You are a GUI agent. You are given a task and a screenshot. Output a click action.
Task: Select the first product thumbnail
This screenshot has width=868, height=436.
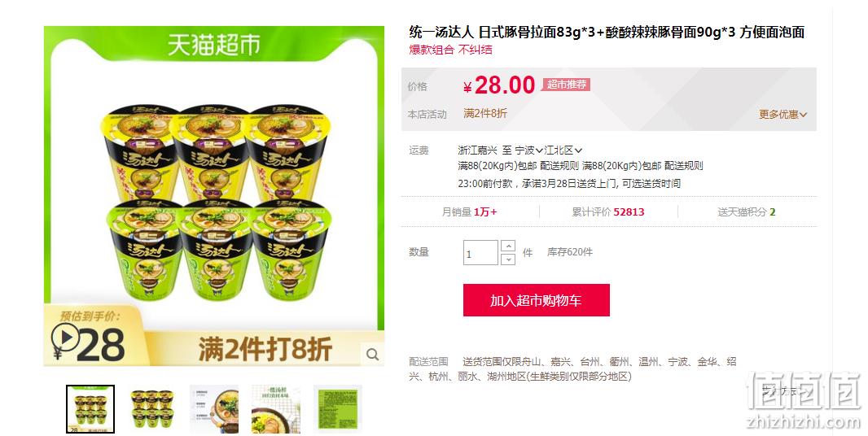[x=90, y=409]
